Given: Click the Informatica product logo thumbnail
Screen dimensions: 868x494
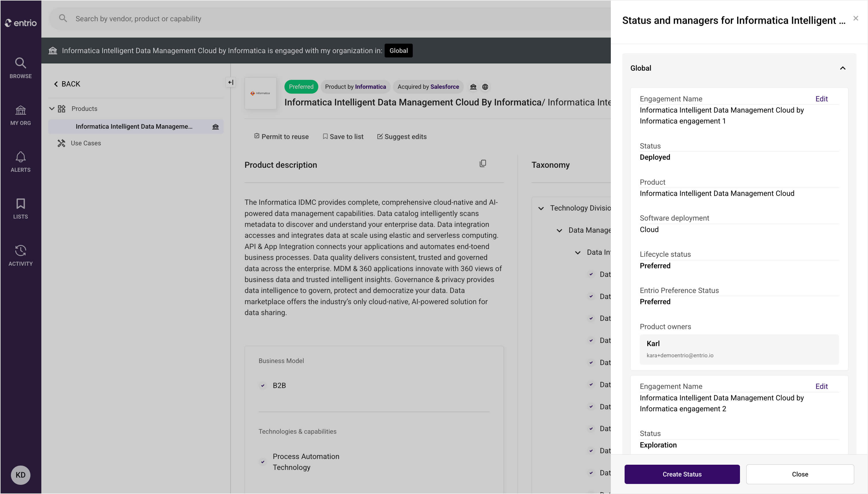Looking at the screenshot, I should point(260,93).
